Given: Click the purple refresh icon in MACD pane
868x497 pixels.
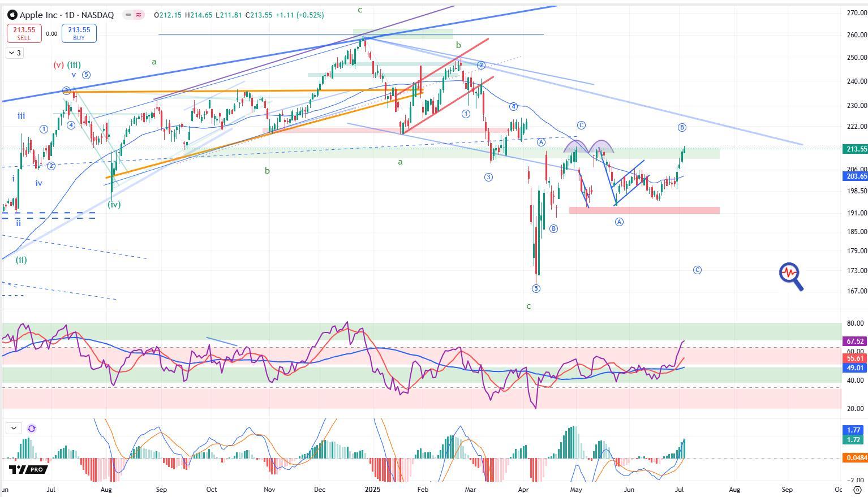Looking at the screenshot, I should (x=32, y=428).
